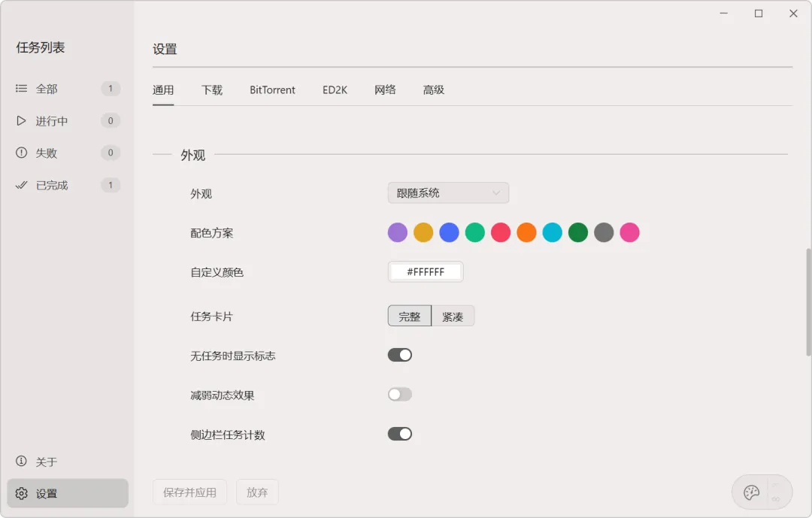Click the 配色方案 label
Image resolution: width=812 pixels, height=518 pixels.
click(x=212, y=233)
